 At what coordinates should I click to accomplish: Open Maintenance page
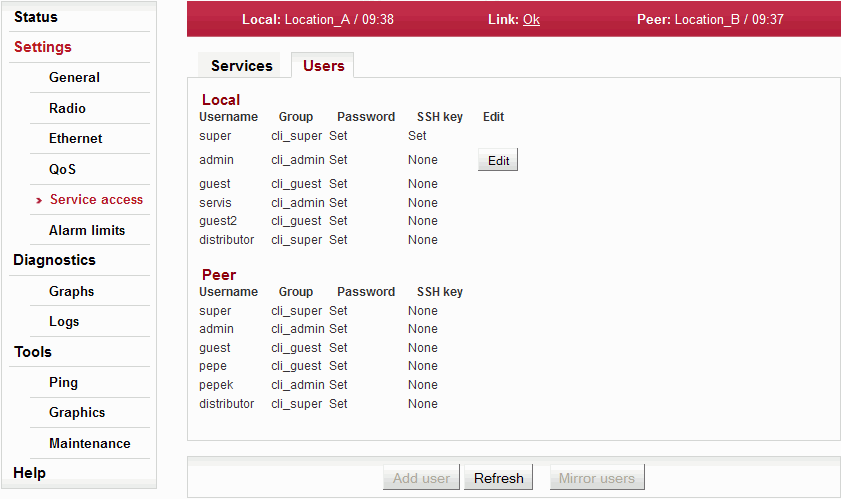tap(90, 443)
